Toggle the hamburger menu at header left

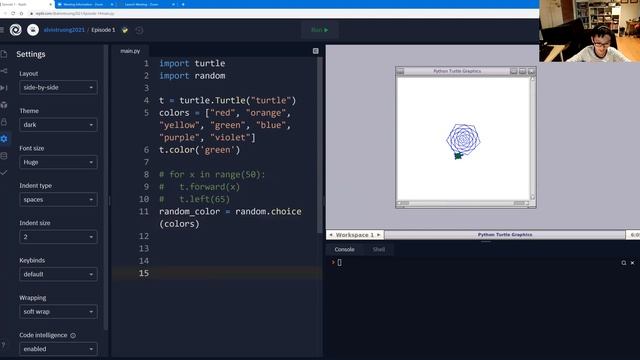[2, 30]
